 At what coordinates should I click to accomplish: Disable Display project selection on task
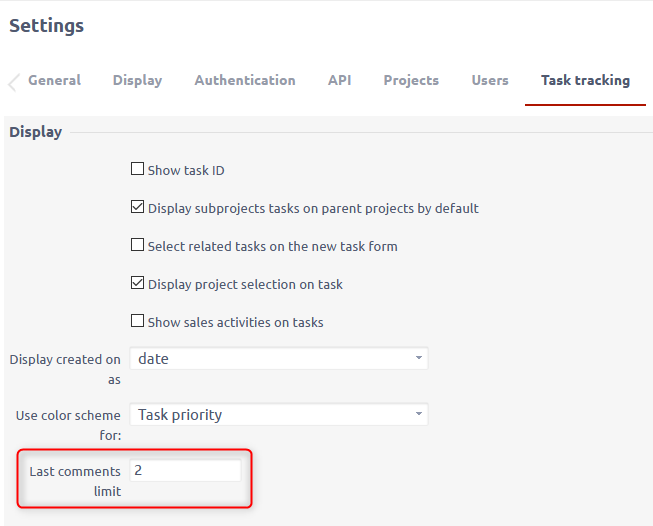click(x=137, y=284)
